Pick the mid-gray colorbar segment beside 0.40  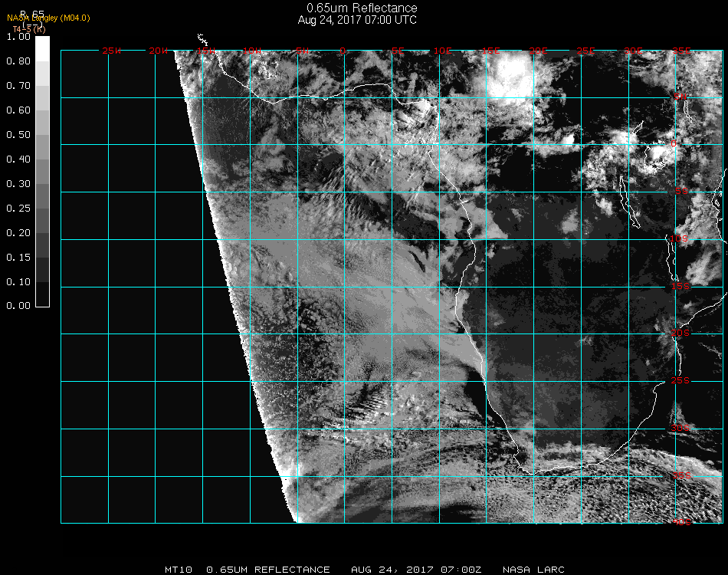coord(42,172)
